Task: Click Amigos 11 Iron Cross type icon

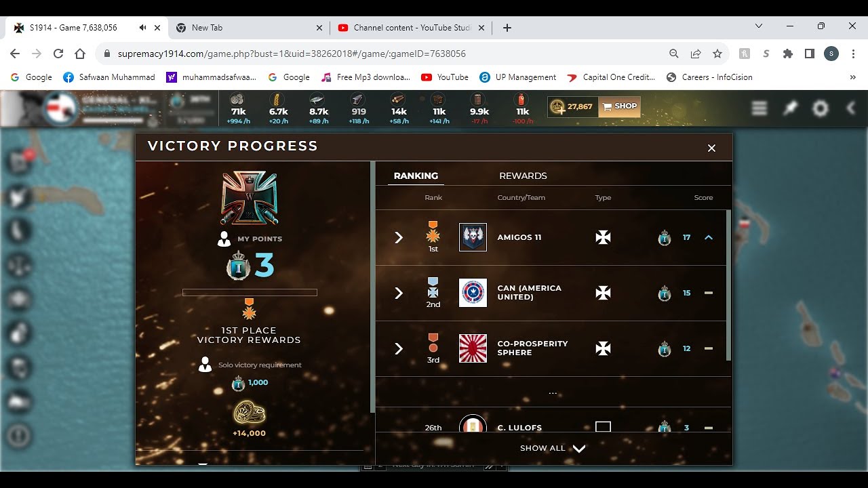Action: [603, 237]
